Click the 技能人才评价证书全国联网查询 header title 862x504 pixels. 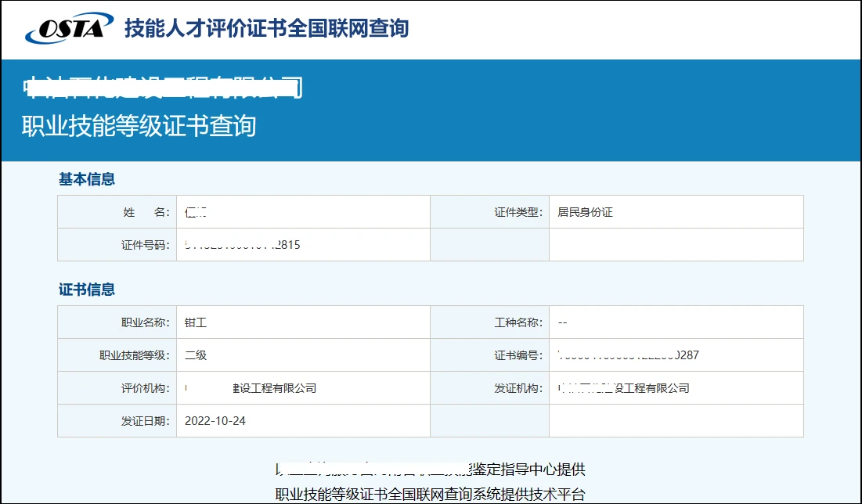point(267,28)
